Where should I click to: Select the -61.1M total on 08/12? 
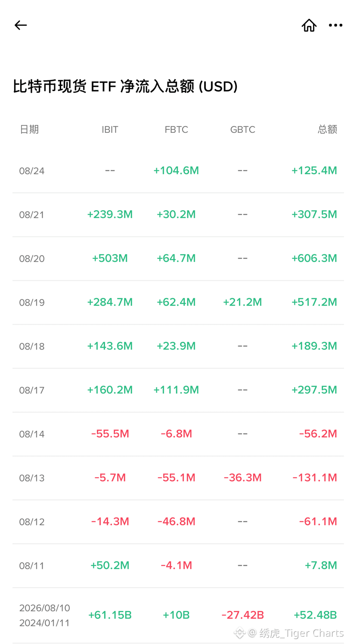pyautogui.click(x=318, y=521)
